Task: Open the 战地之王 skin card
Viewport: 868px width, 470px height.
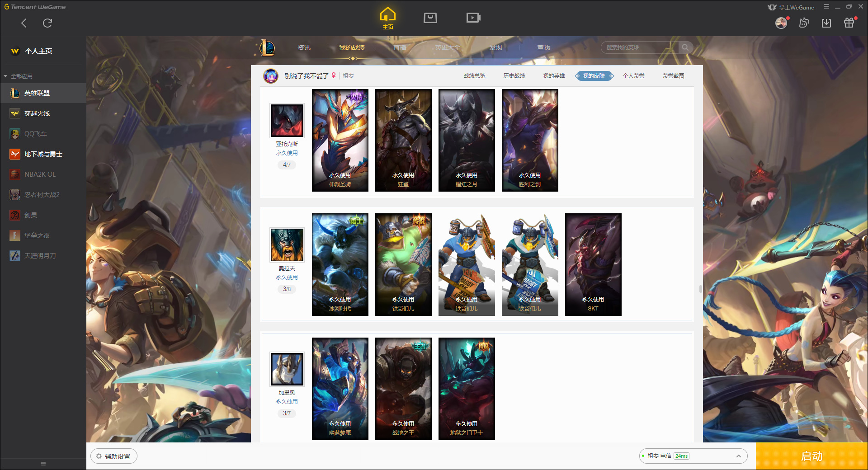Action: click(403, 389)
